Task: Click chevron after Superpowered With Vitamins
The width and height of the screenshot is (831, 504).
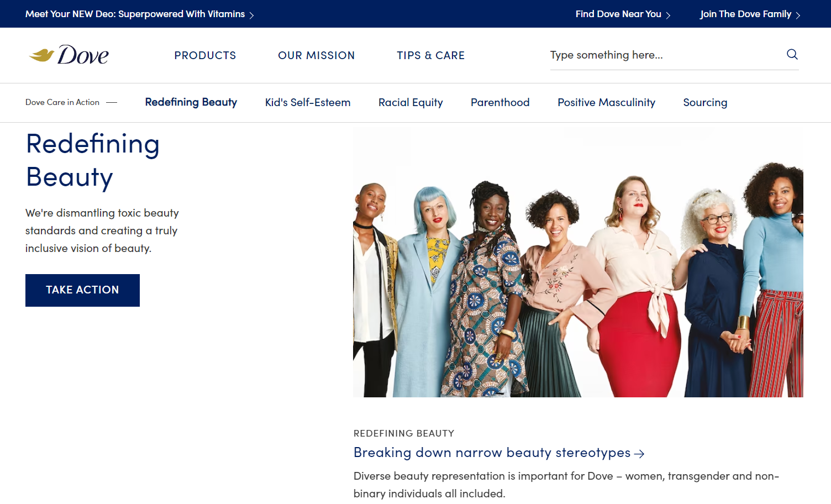Action: [x=251, y=15]
